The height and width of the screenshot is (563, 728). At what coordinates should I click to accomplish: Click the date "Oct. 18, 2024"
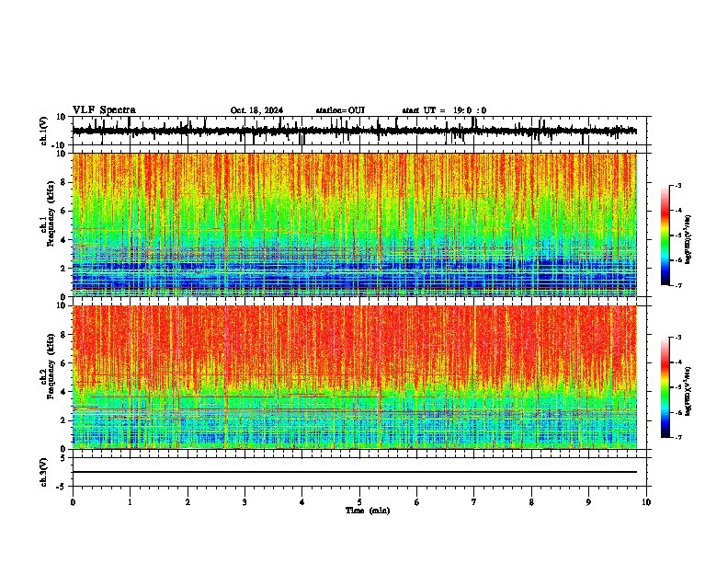point(256,110)
